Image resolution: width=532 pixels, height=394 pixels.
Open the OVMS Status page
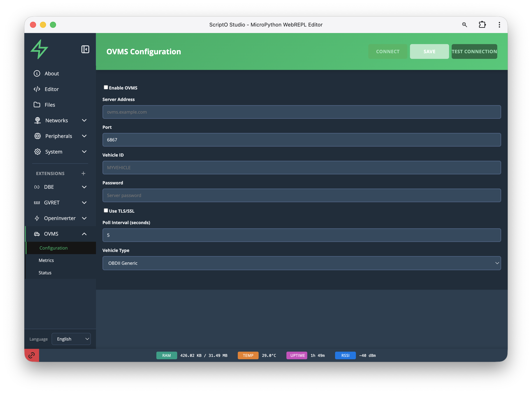point(45,273)
